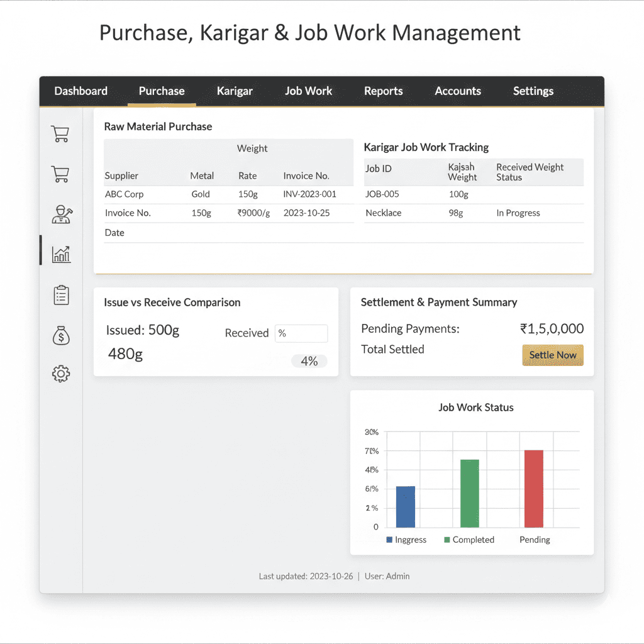The width and height of the screenshot is (644, 644).
Task: Open the Karigar worker icon in sidebar
Action: point(60,214)
